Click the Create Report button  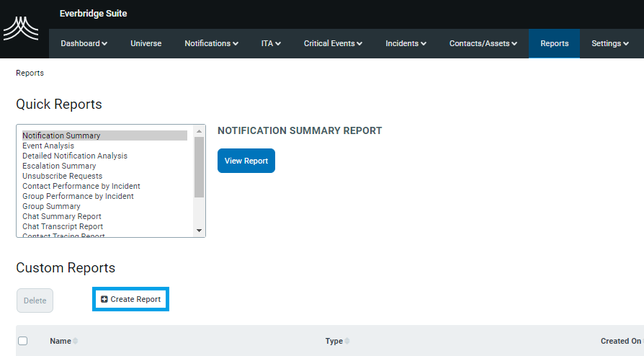pos(130,299)
